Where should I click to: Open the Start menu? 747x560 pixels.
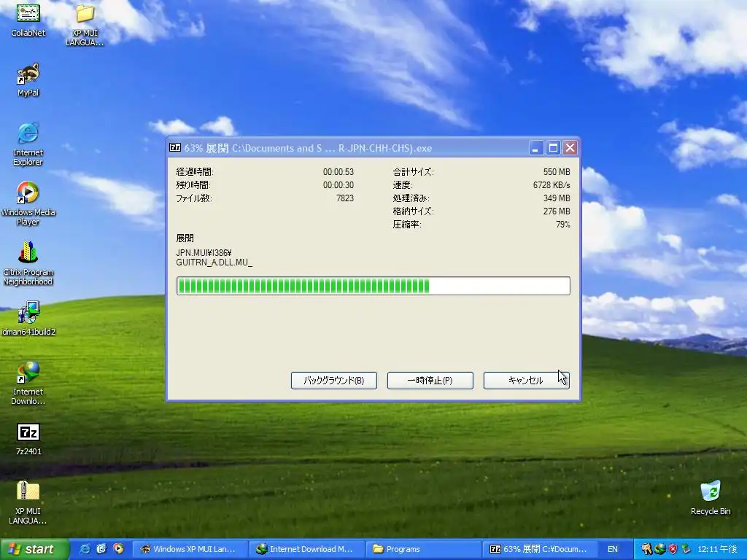pyautogui.click(x=34, y=549)
